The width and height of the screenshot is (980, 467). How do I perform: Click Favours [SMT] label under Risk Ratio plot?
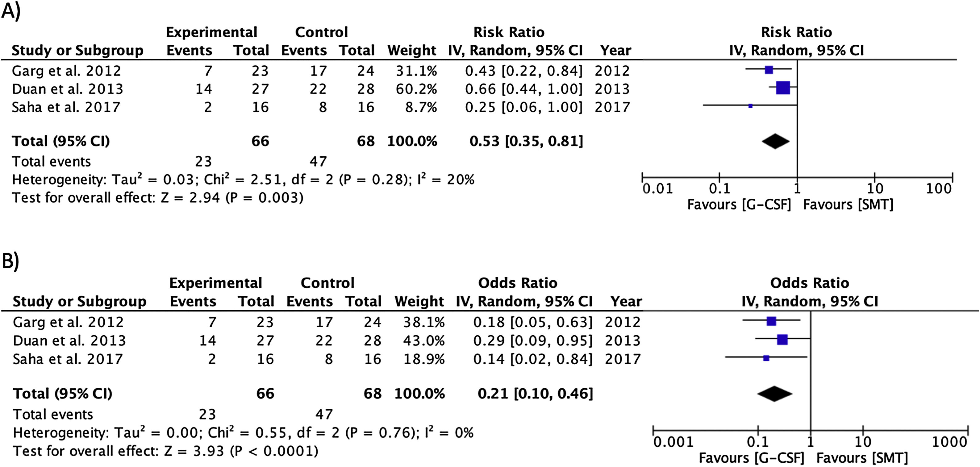point(848,205)
